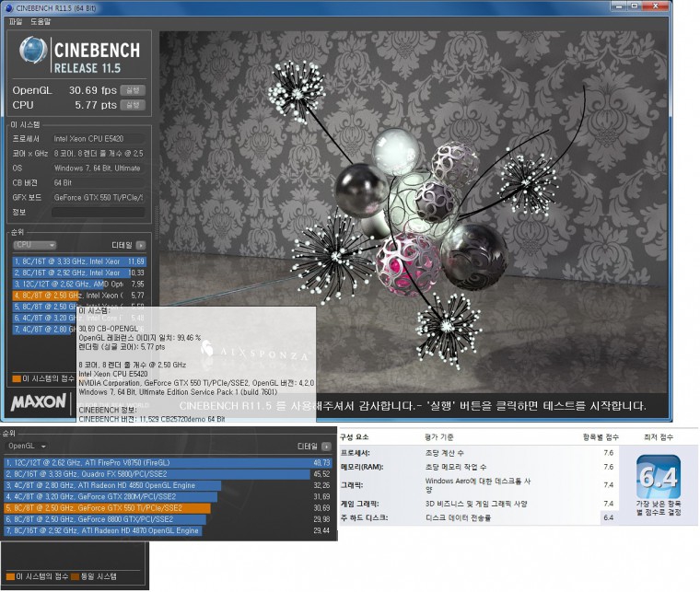The image size is (700, 592).
Task: Click the 디테일 arrow in CPU ranking
Action: point(141,246)
